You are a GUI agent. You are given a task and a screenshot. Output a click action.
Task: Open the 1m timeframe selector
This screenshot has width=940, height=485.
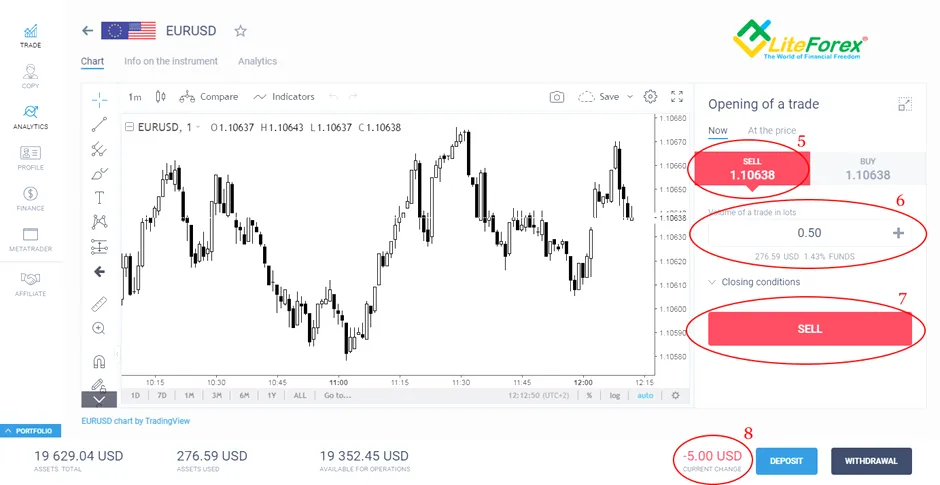pyautogui.click(x=135, y=97)
